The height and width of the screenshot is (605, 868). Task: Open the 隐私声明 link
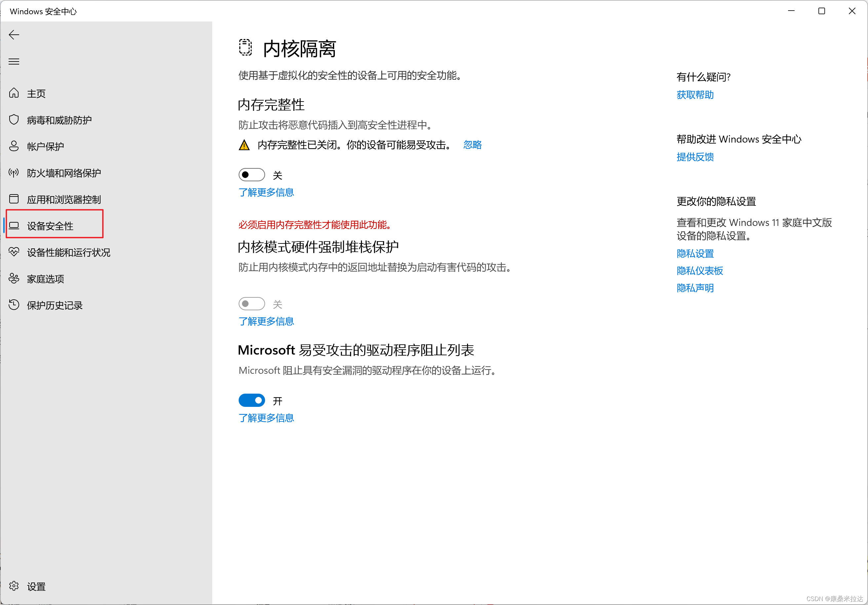tap(695, 288)
